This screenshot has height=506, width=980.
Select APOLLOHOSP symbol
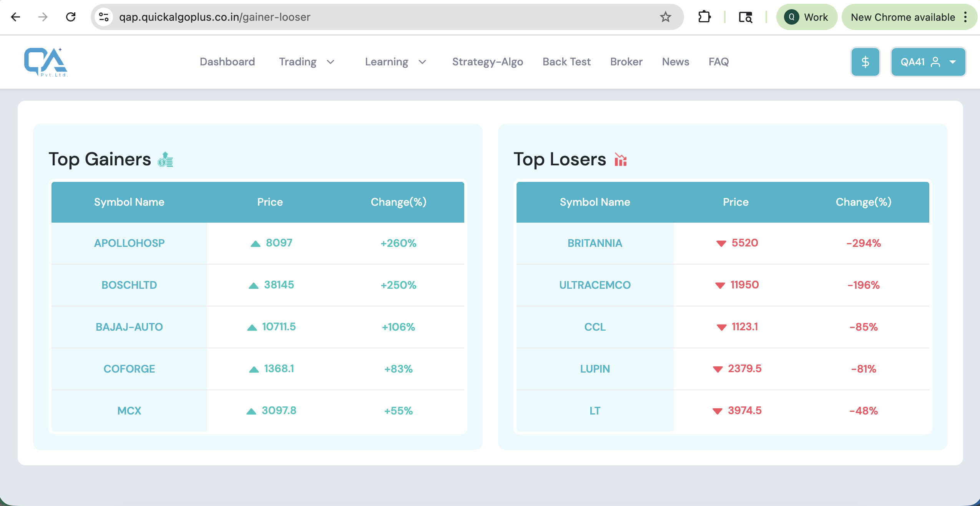[129, 243]
